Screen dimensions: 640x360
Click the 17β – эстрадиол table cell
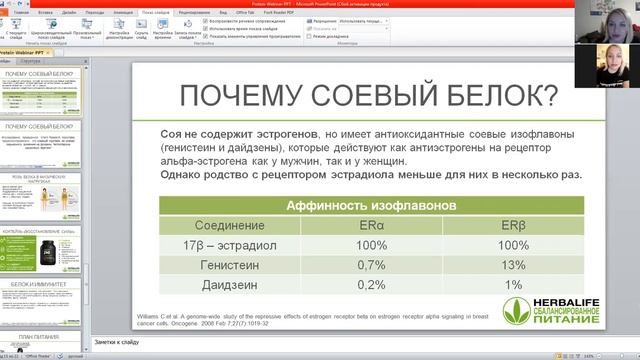pyautogui.click(x=229, y=245)
